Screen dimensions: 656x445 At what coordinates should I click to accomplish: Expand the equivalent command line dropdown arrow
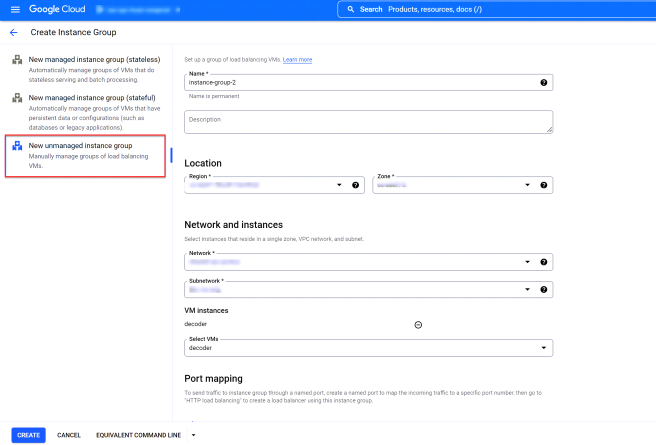(193, 435)
